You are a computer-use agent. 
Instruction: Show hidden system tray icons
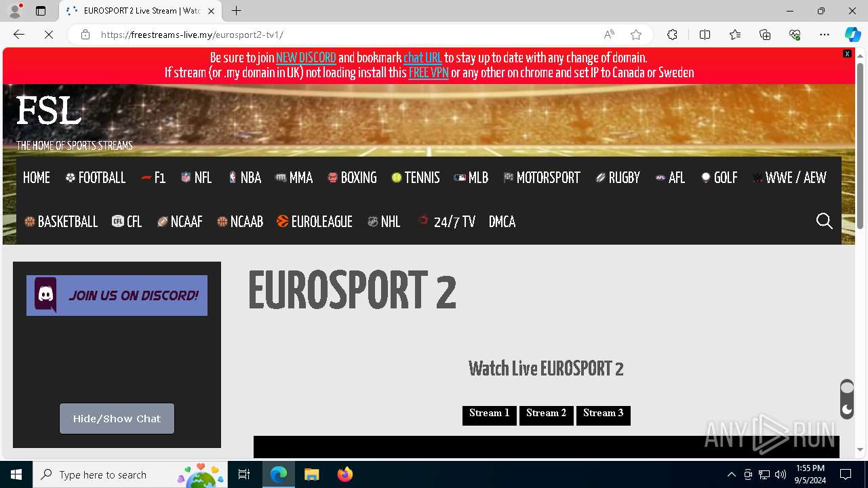pyautogui.click(x=731, y=474)
